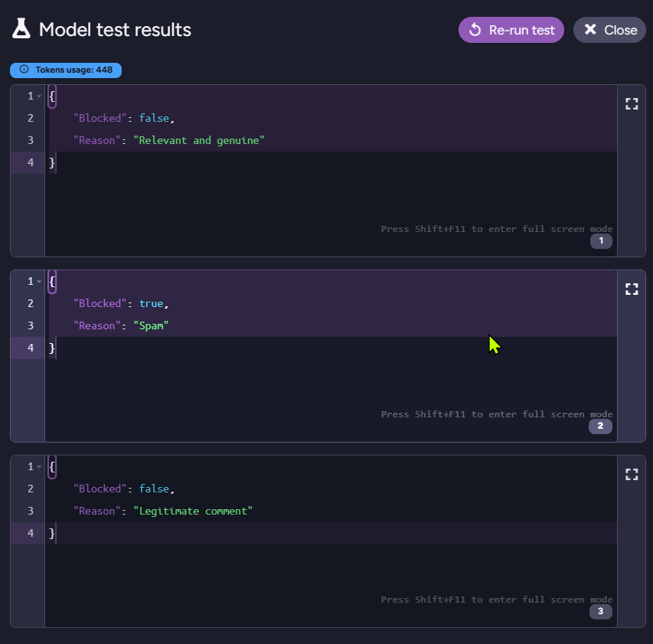Image resolution: width=653 pixels, height=644 pixels.
Task: Click the true value in result 2
Action: coord(151,304)
